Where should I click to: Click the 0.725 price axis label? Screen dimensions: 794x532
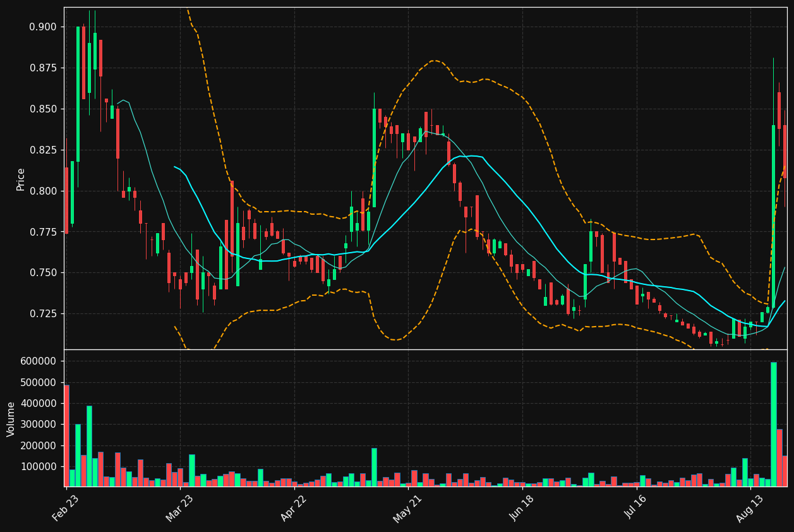[x=43, y=314]
